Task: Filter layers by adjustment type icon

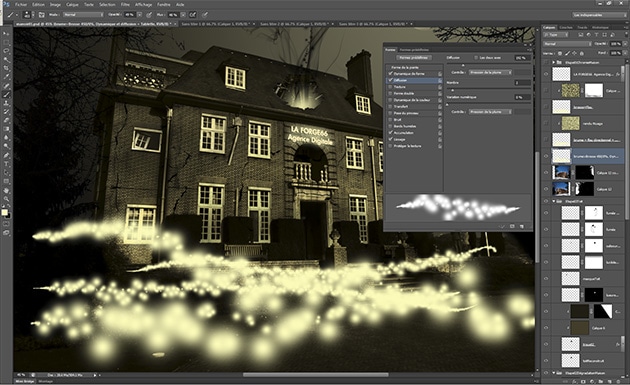Action: [589, 35]
